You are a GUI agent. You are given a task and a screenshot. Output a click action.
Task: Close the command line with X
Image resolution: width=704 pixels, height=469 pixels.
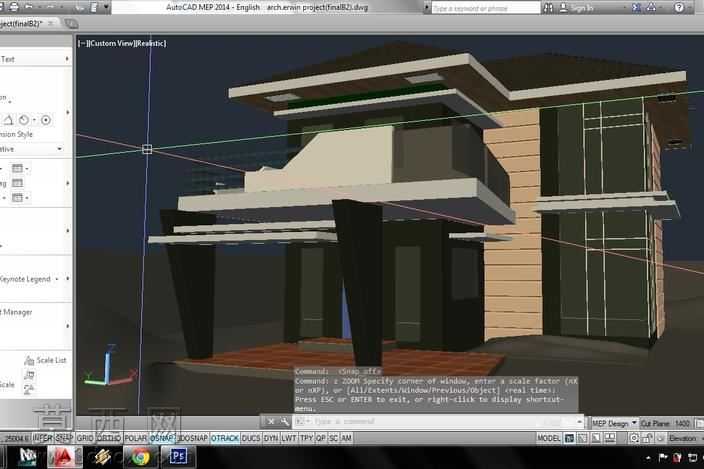click(271, 421)
